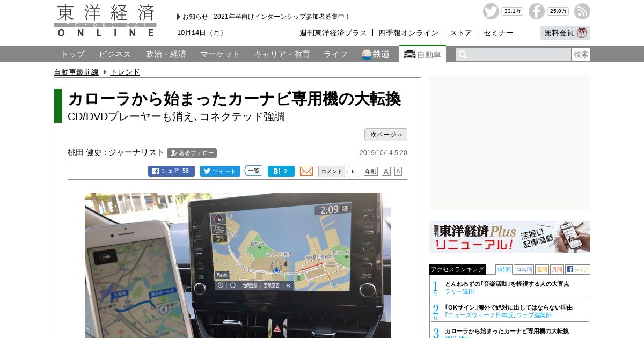Viewport: 644px width, 338px height.
Task: Open the RSS feed icon
Action: click(x=582, y=11)
